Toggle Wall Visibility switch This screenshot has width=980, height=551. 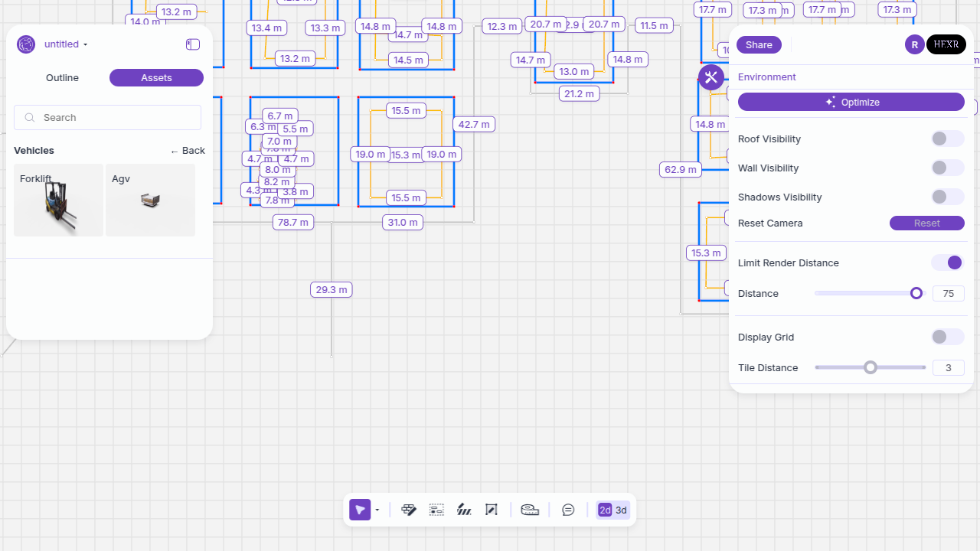pos(947,168)
